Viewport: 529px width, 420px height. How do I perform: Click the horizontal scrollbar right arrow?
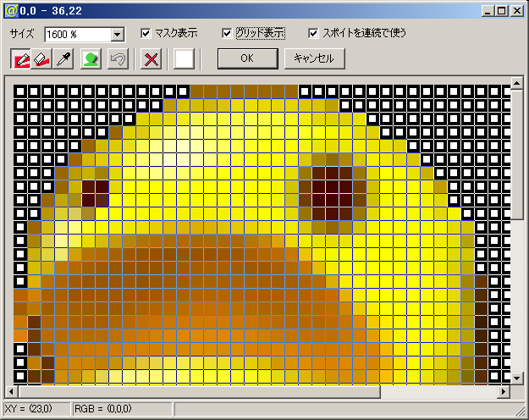click(x=504, y=392)
